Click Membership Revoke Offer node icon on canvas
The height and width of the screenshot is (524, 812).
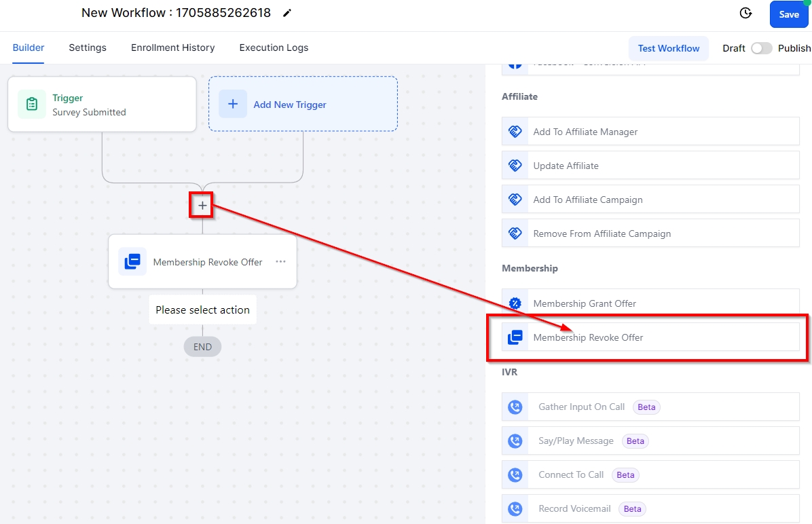(132, 262)
